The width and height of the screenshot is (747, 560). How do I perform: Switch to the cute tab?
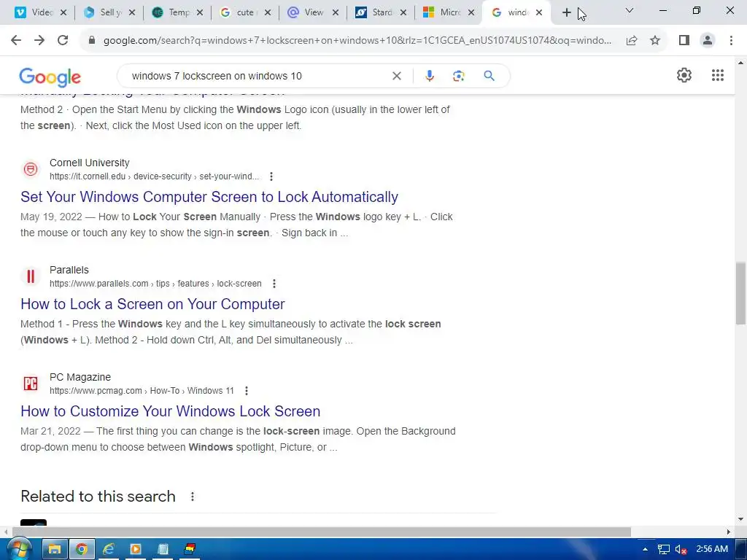point(247,12)
